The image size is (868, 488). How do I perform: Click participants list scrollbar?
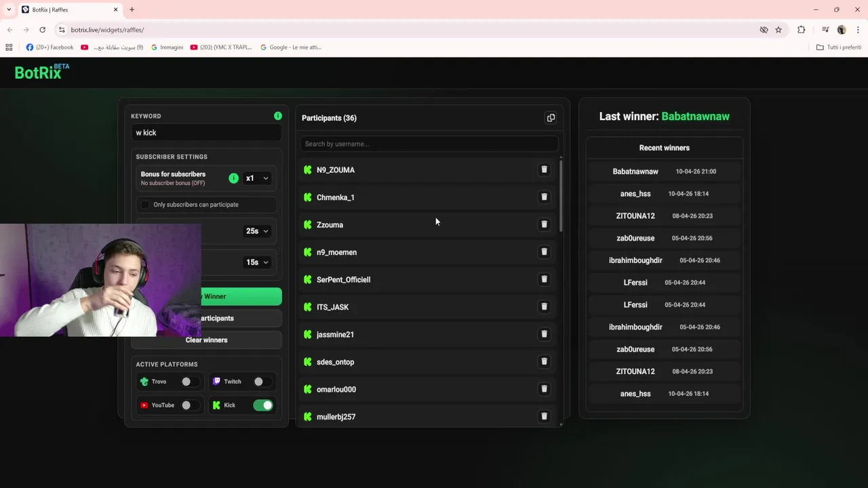point(561,195)
